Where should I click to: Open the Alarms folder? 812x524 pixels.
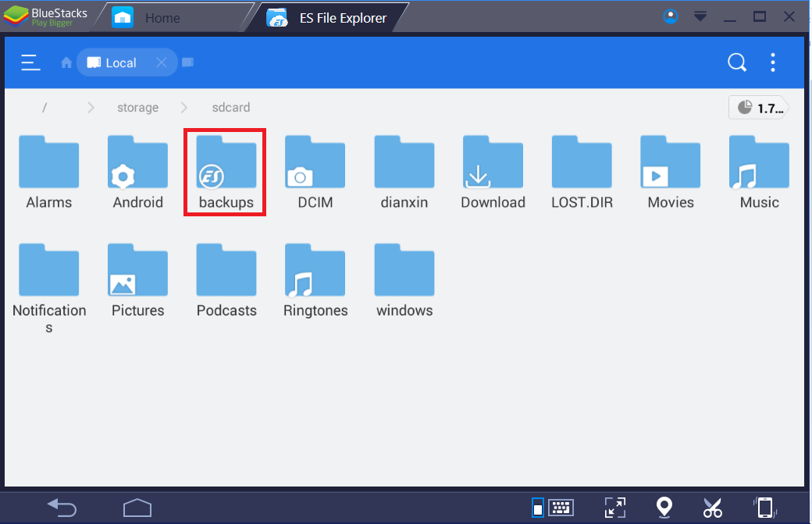(x=49, y=173)
